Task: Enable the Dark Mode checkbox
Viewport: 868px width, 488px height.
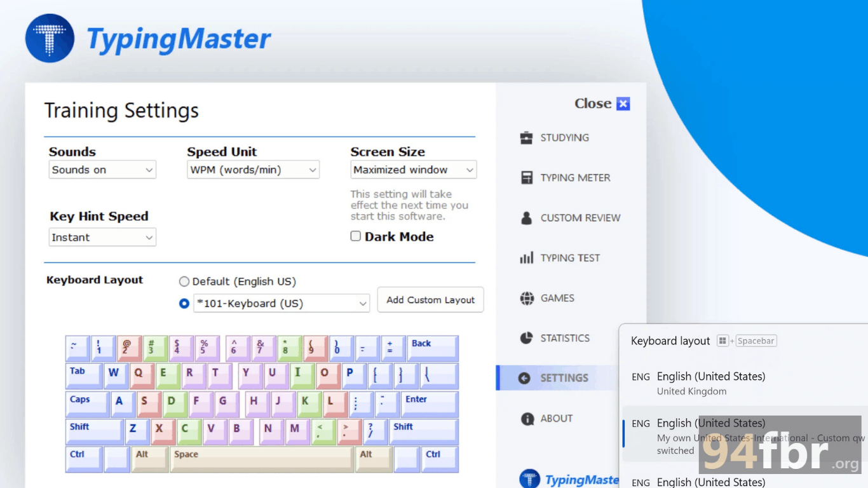Action: 356,236
